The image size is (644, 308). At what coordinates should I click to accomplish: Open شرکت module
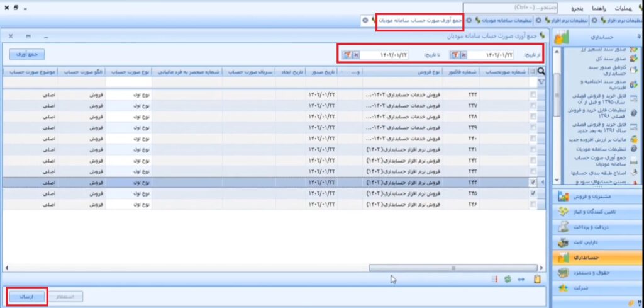(597, 288)
